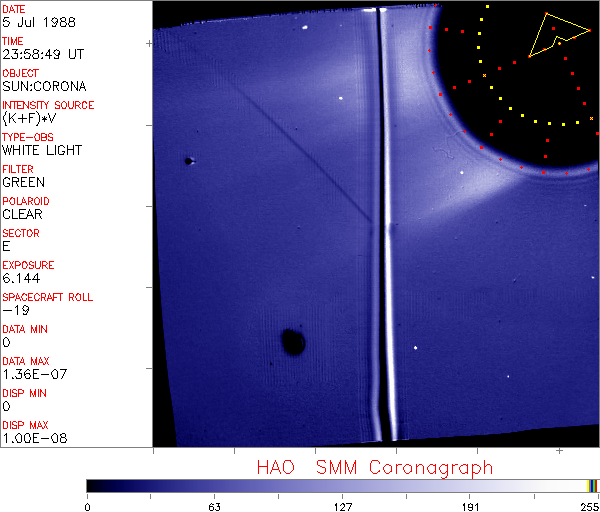This screenshot has height=512, width=600.
Task: Select the GREEN filter value
Action: coord(23,183)
